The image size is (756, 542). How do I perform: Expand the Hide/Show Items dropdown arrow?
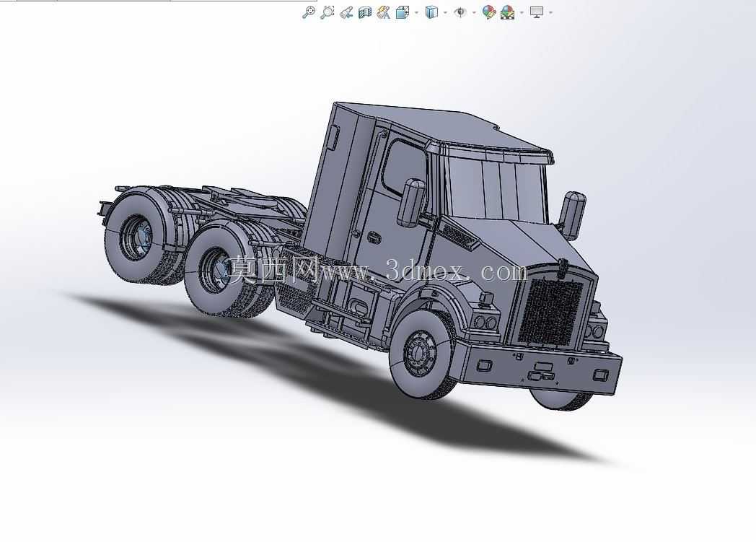(x=474, y=12)
